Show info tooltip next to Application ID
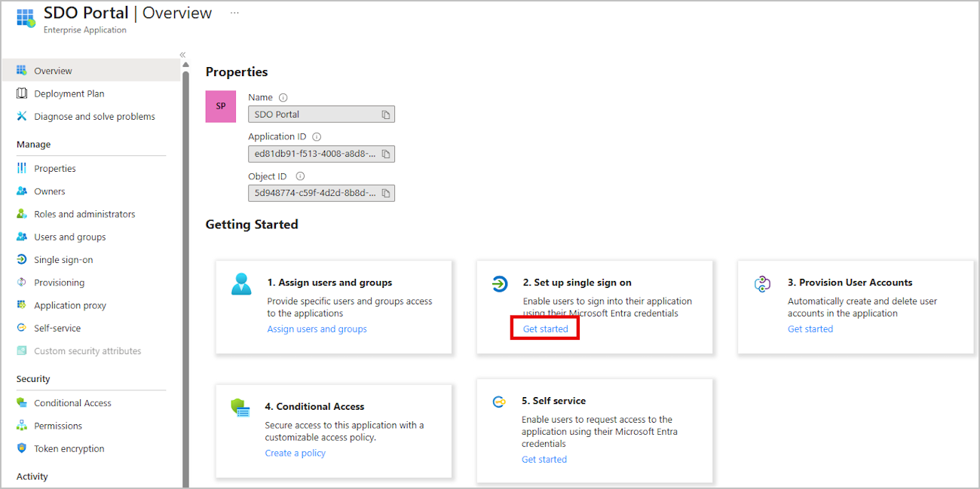The height and width of the screenshot is (489, 980). [x=317, y=136]
